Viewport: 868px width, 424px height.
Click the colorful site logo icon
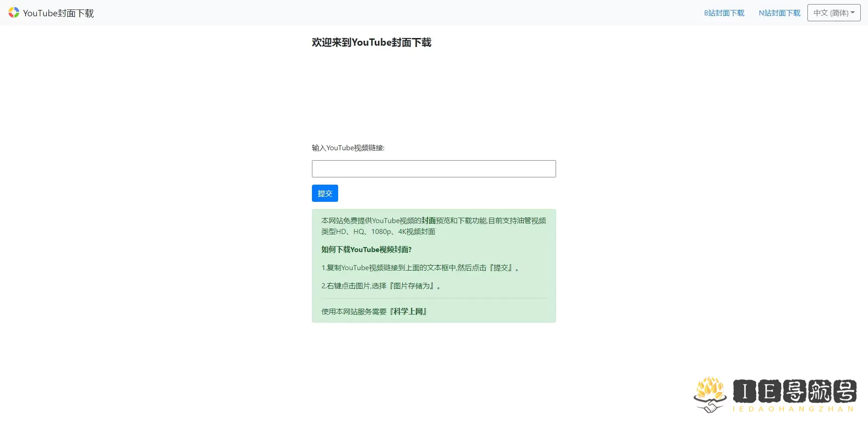tap(14, 13)
